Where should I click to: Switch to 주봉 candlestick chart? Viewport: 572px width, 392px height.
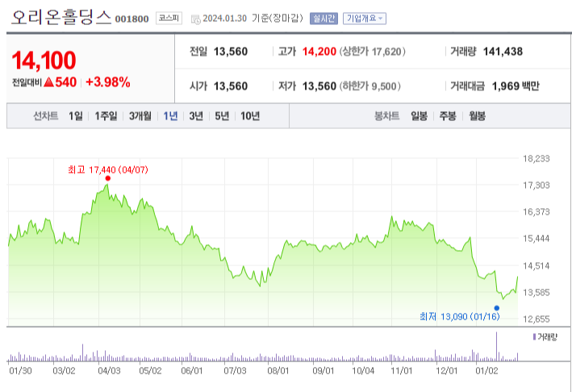448,116
